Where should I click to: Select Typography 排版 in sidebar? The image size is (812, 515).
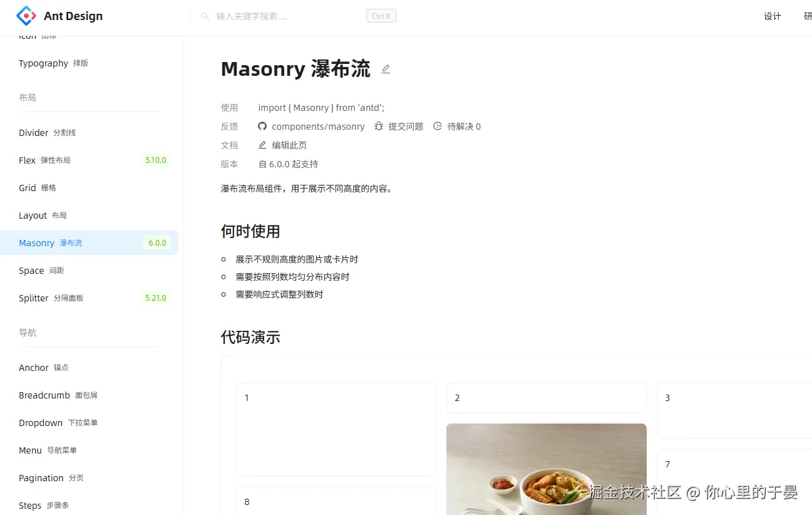click(x=89, y=63)
